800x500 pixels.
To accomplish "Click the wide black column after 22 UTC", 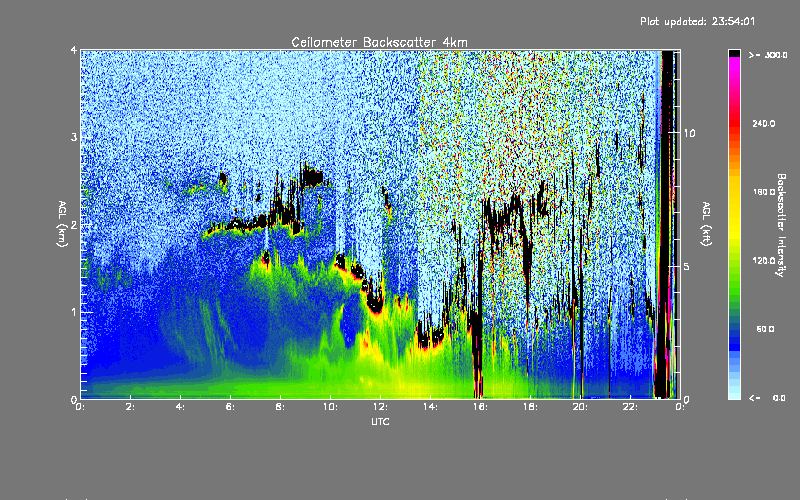I will 666,224.
